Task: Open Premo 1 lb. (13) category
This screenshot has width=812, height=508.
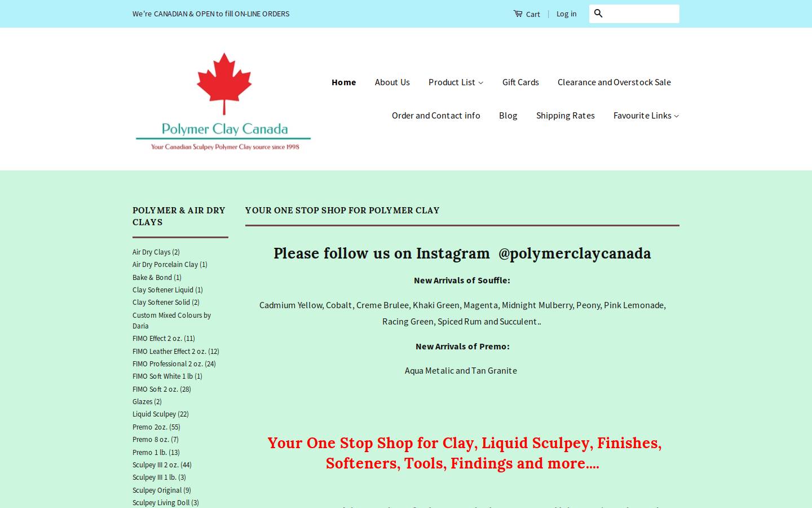Action: pos(156,452)
